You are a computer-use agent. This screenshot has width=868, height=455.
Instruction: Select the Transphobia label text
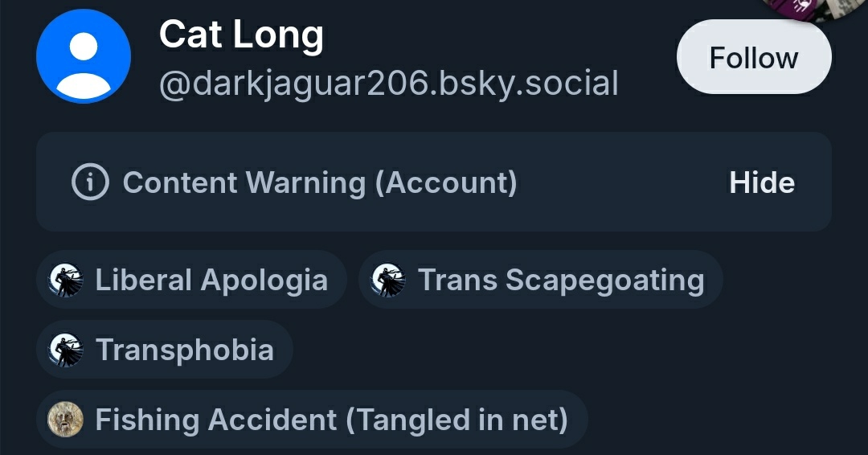click(184, 350)
